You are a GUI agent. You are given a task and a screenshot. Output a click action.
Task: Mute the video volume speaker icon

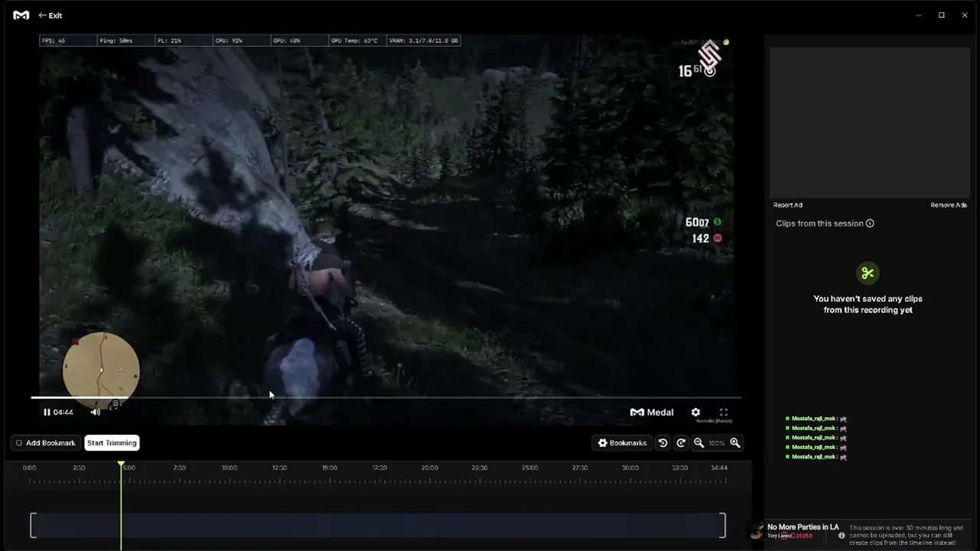95,412
